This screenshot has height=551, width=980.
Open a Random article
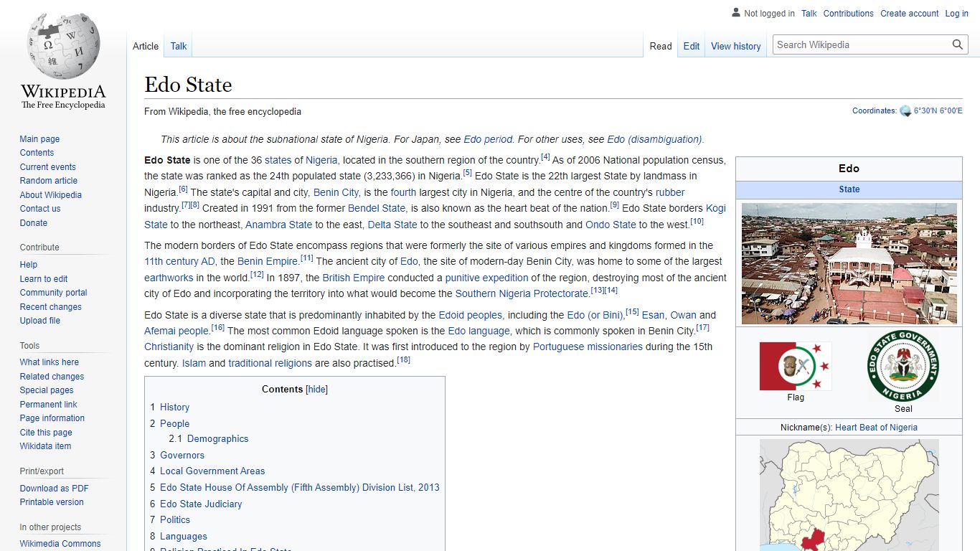coord(48,181)
